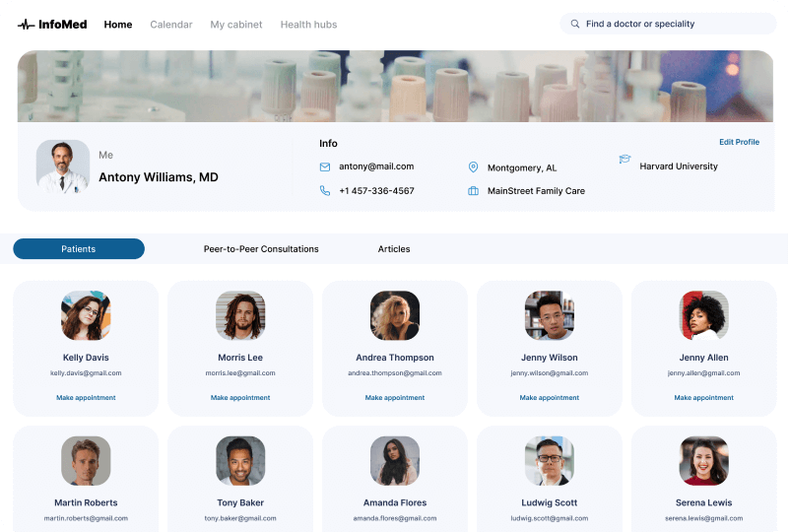Make appointment for Jenny Wilson
The width and height of the screenshot is (789, 532).
549,398
